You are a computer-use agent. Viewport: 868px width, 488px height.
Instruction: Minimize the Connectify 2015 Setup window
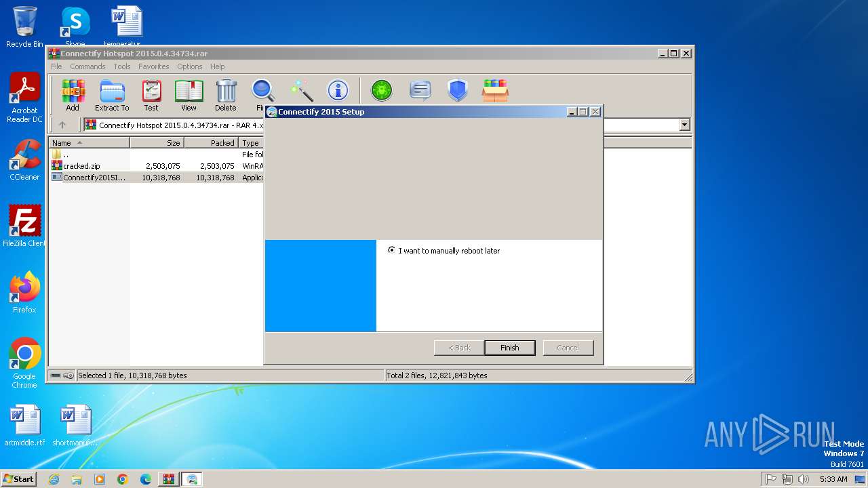coord(572,112)
